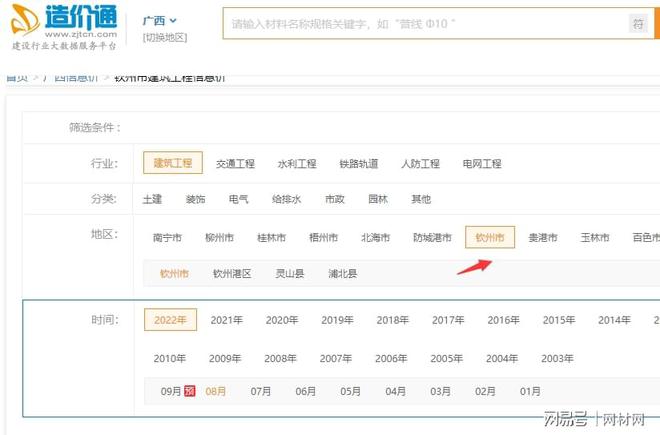Select the 2007年 year filter
Viewport: 660px width, 435px height.
(336, 359)
